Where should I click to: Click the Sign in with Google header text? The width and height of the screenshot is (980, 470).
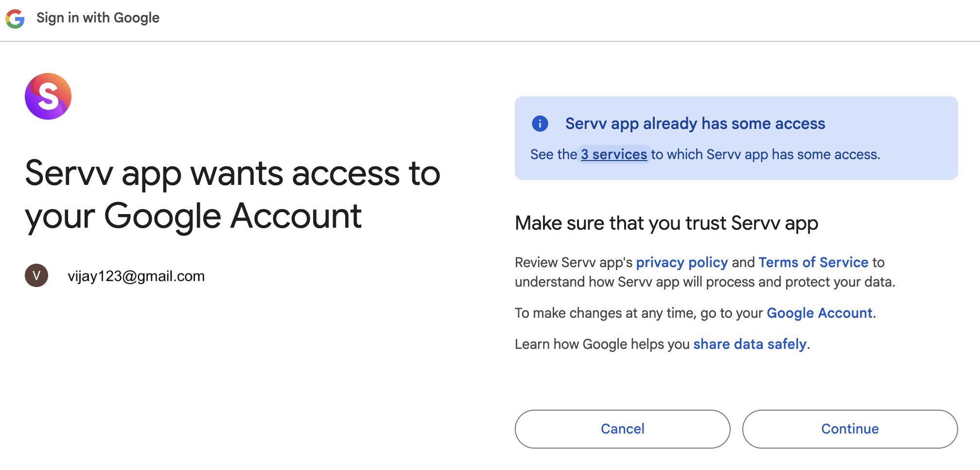coord(98,18)
